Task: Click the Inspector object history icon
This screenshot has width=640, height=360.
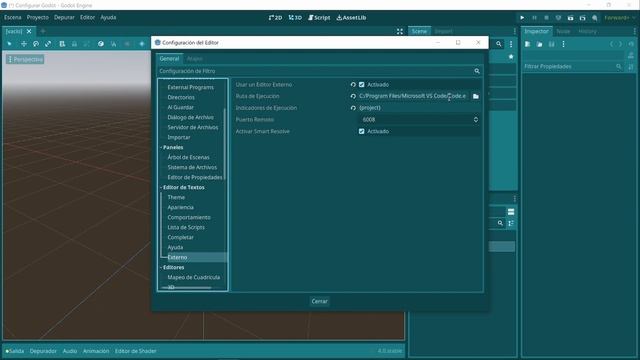Action: point(631,44)
